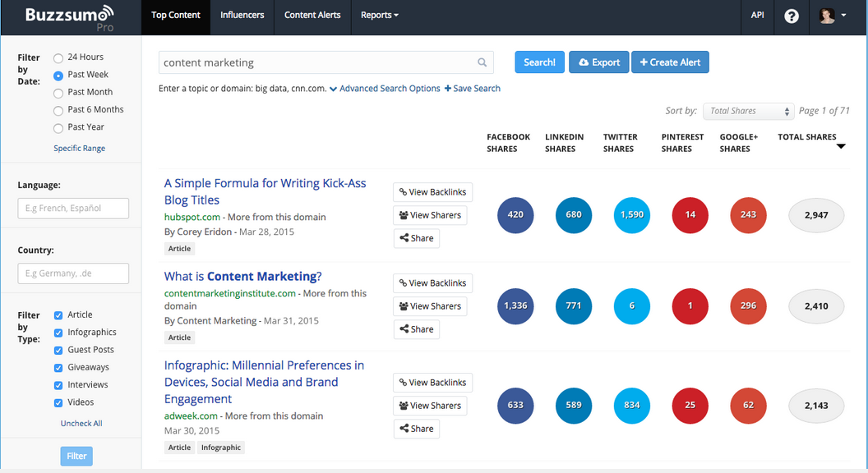Open the Reports dropdown menu
This screenshot has width=868, height=473.
379,16
